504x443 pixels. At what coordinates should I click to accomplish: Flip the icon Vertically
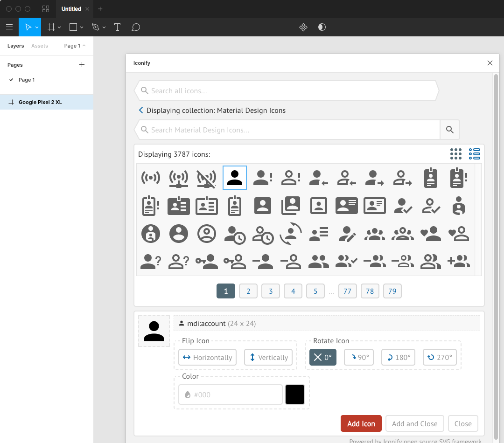[x=268, y=357]
